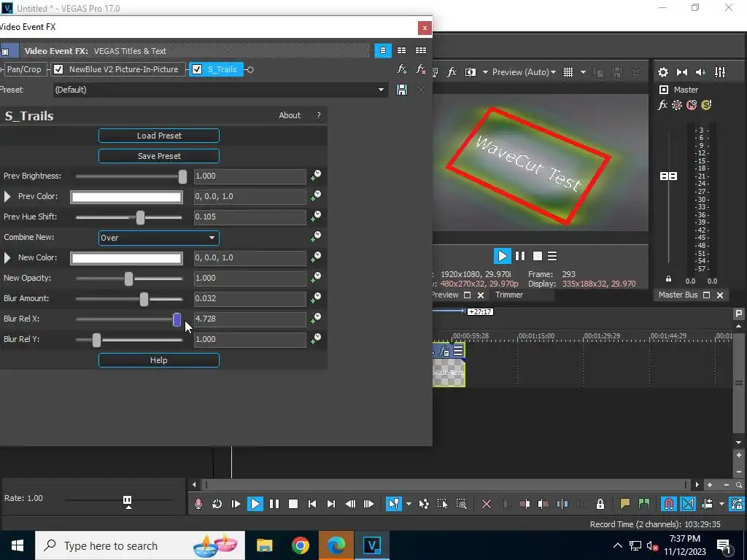Click the single-column list view toggle in Video Event FX
This screenshot has height=560, width=747.
(x=382, y=50)
